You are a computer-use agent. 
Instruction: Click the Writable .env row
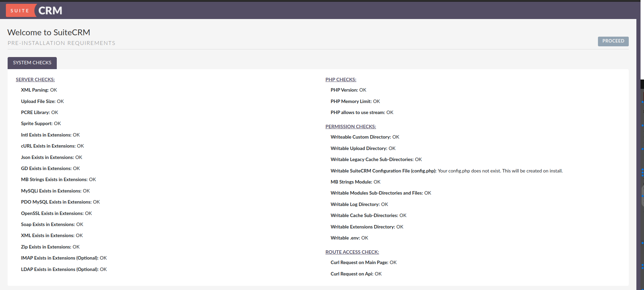click(x=349, y=238)
